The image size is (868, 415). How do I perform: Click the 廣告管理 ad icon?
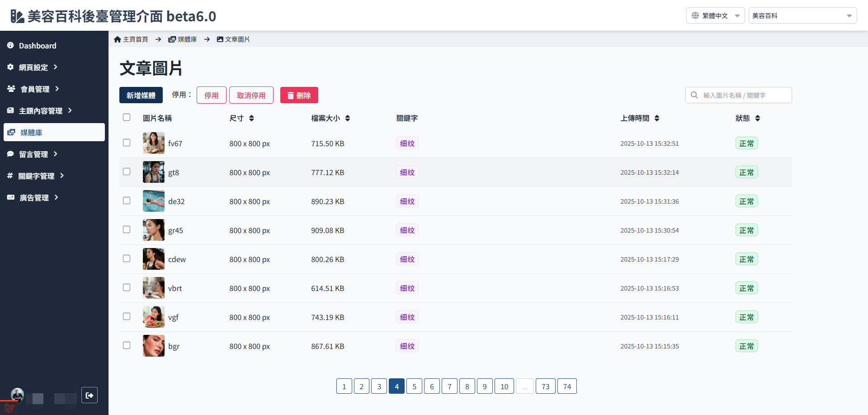(11, 197)
